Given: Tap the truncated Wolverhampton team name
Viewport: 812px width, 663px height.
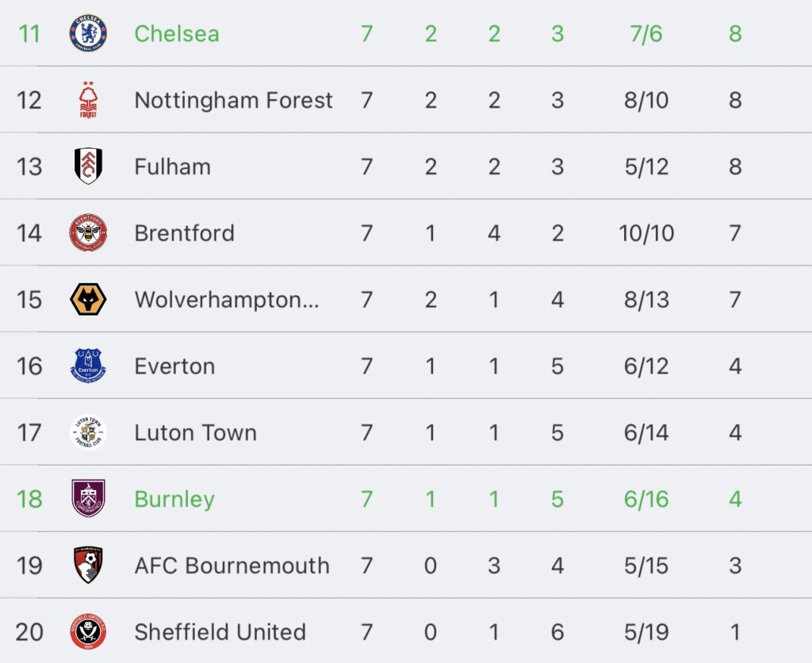Looking at the screenshot, I should pyautogui.click(x=226, y=300).
